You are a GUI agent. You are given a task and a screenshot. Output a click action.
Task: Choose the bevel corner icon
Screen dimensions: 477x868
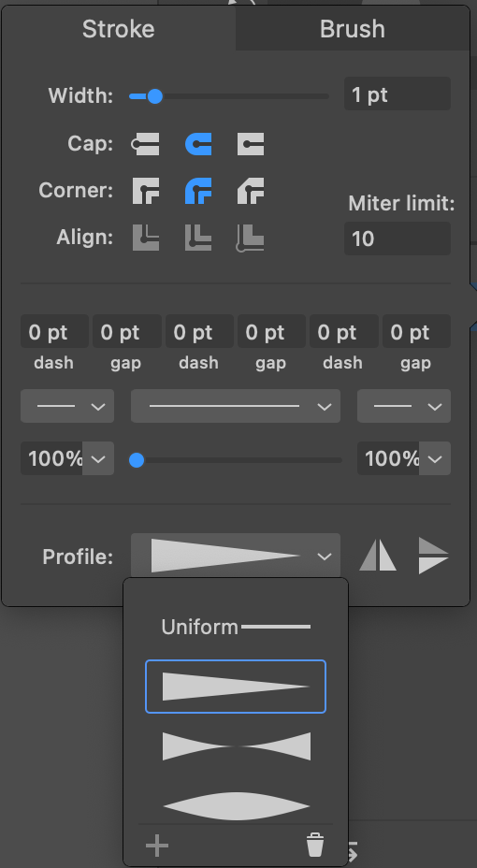pyautogui.click(x=251, y=191)
